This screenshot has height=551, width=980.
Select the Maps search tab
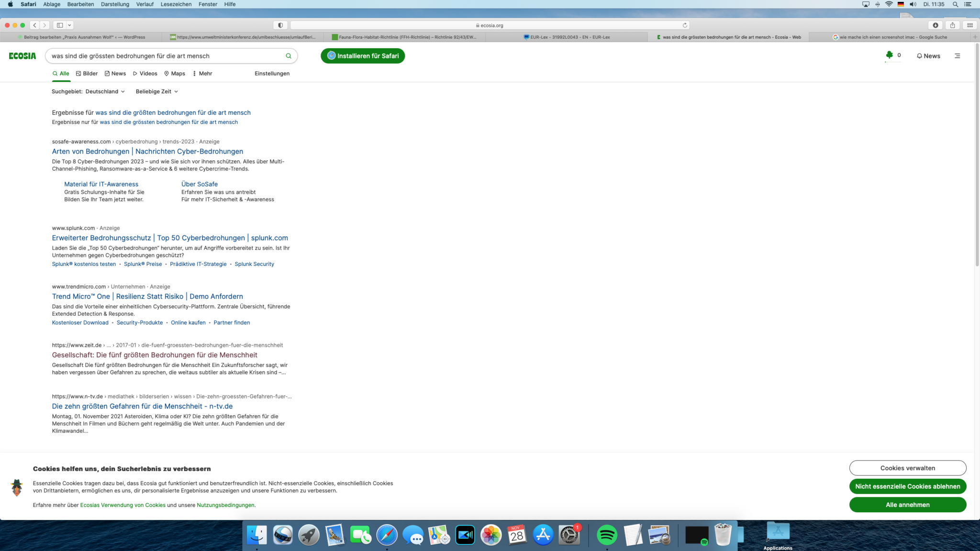[175, 74]
